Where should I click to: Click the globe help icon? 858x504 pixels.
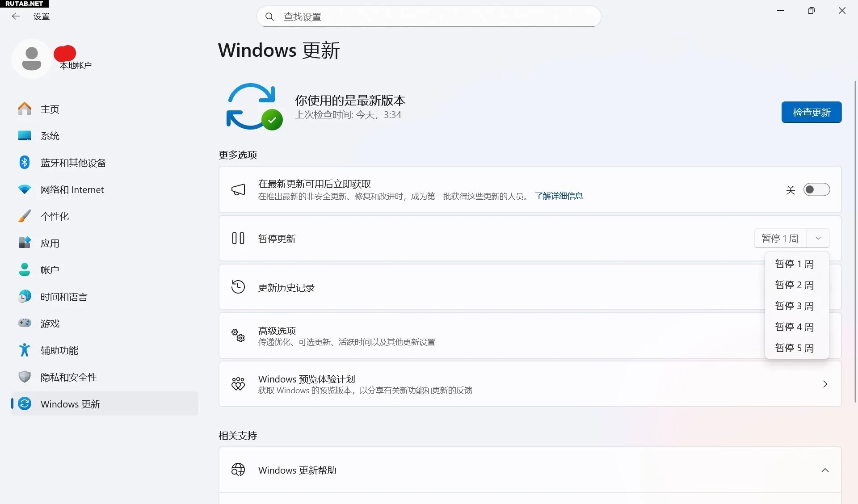click(238, 470)
